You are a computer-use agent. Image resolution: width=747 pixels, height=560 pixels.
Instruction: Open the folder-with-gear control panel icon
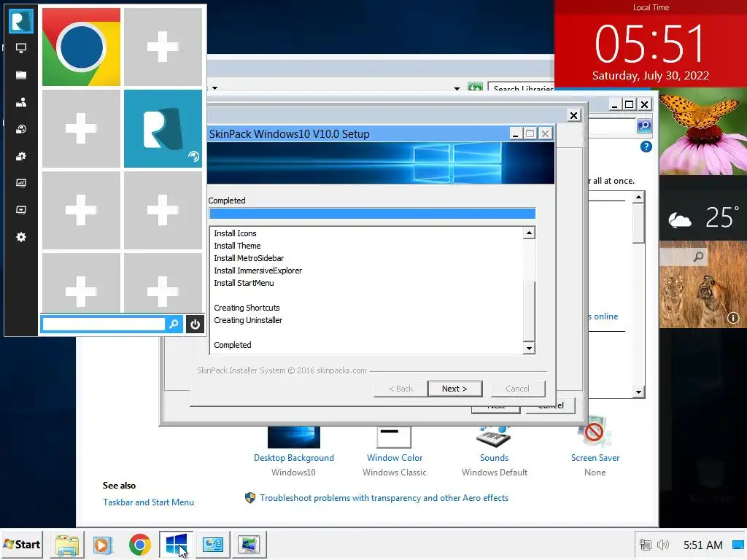click(x=21, y=156)
